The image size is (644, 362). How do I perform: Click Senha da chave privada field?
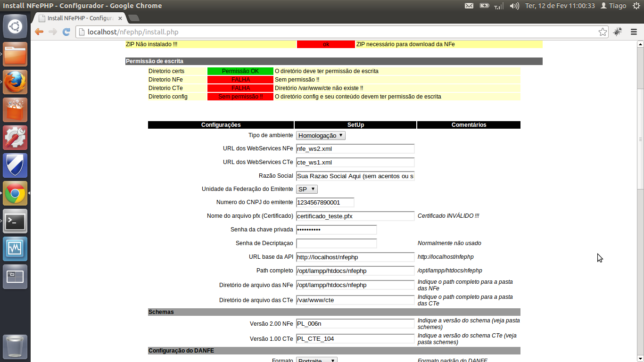point(336,230)
